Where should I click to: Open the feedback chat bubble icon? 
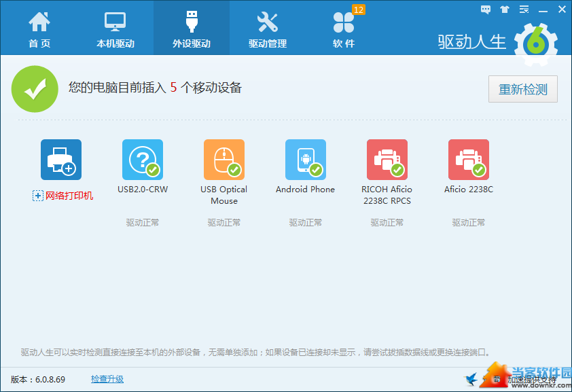(x=486, y=10)
